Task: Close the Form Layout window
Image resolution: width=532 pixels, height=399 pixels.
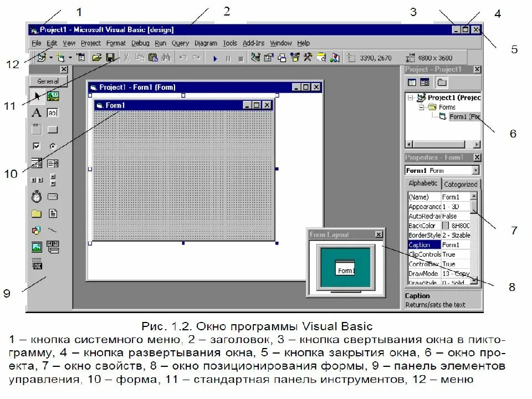Action: [379, 234]
